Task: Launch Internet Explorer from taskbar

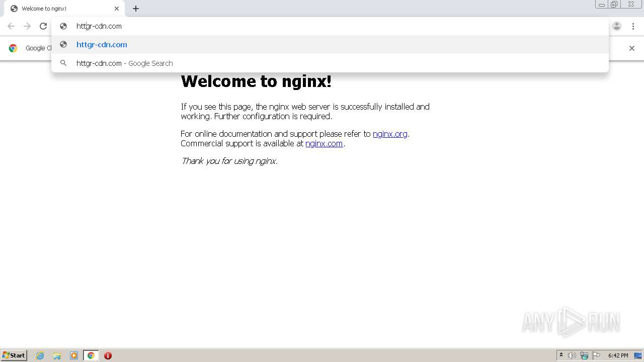Action: (x=40, y=355)
